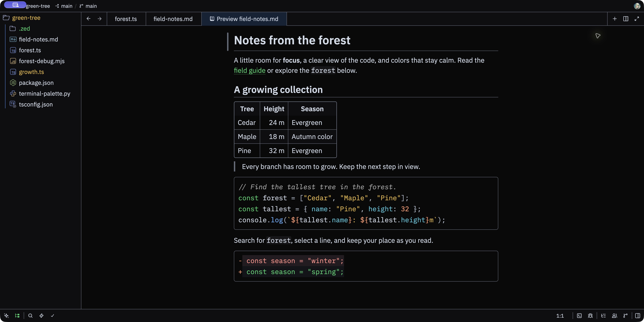Viewport: 644px width, 322px height.
Task: Toggle the terminal panel icon
Action: (x=579, y=316)
